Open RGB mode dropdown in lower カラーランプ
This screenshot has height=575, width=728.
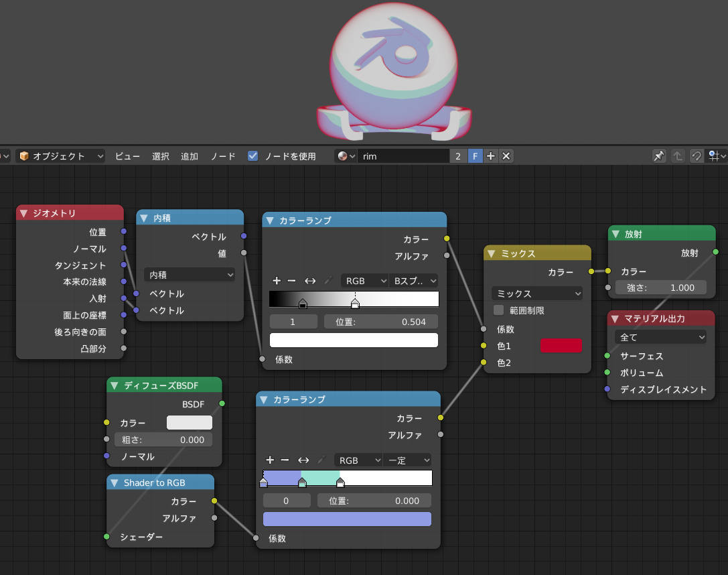[x=358, y=460]
